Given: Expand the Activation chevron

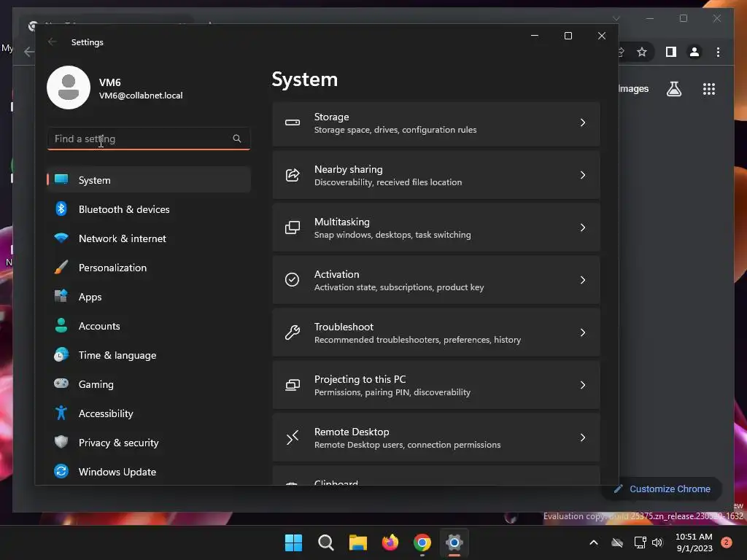Looking at the screenshot, I should tap(583, 280).
